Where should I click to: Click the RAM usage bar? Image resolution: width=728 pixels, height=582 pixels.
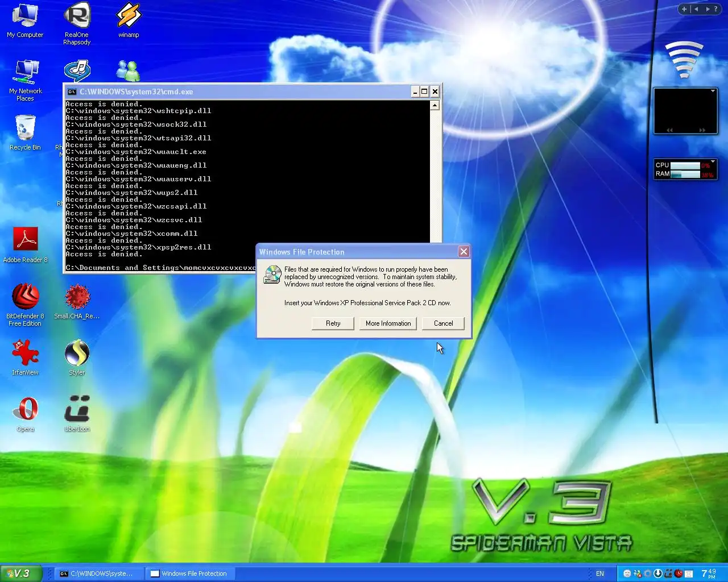click(x=685, y=174)
